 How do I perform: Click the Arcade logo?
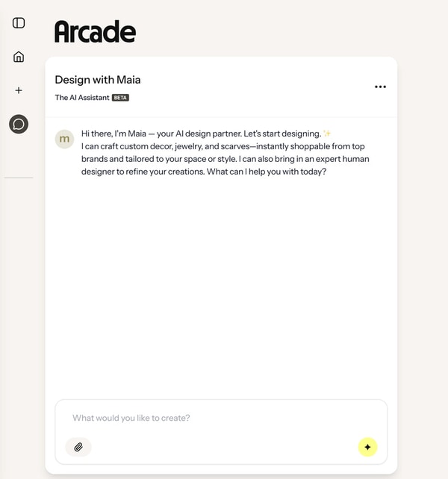95,32
